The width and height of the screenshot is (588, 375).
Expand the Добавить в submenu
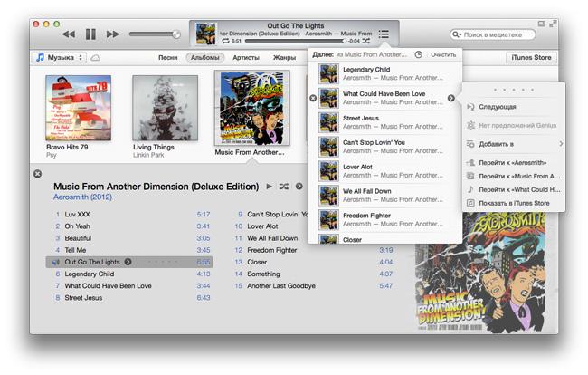[x=514, y=144]
